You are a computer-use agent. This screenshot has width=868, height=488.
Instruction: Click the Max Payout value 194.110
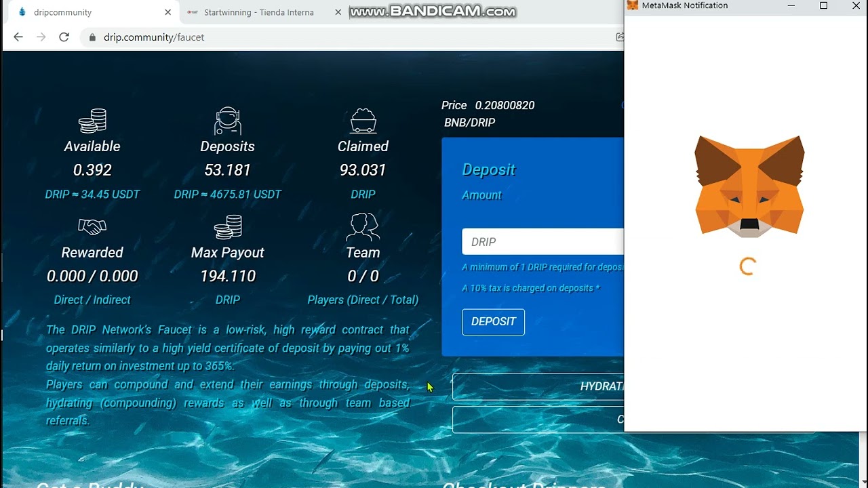(x=228, y=276)
